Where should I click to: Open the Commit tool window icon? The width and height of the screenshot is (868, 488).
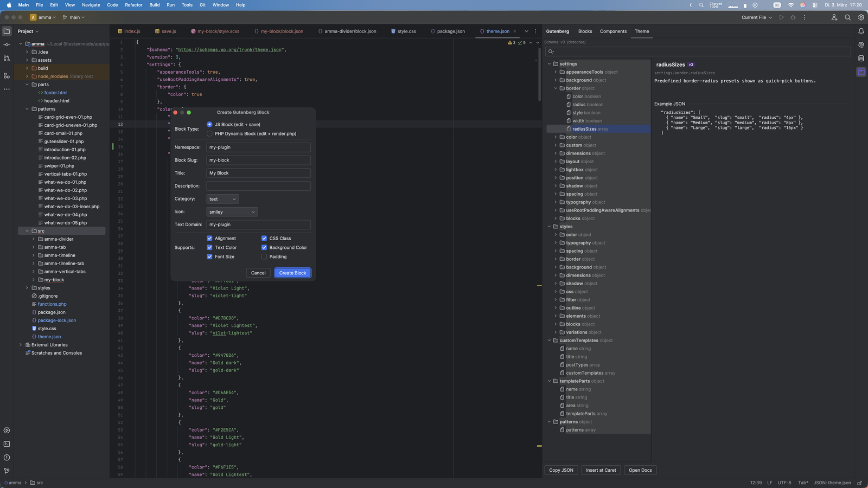click(7, 44)
